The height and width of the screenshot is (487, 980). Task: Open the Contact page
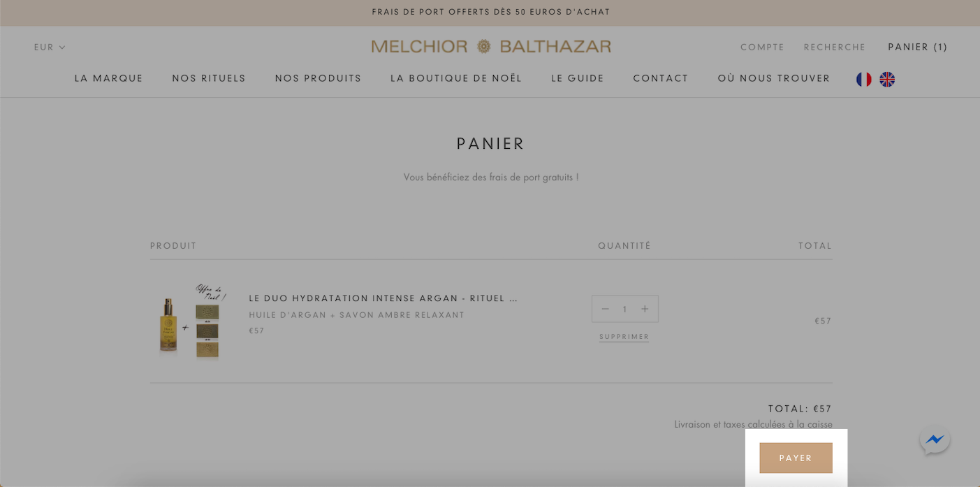pyautogui.click(x=661, y=78)
